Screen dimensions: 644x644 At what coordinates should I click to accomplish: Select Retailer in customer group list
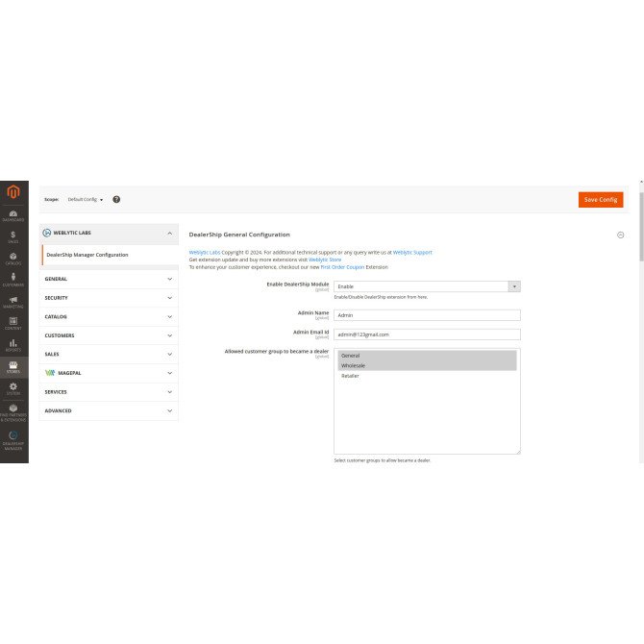coord(427,376)
